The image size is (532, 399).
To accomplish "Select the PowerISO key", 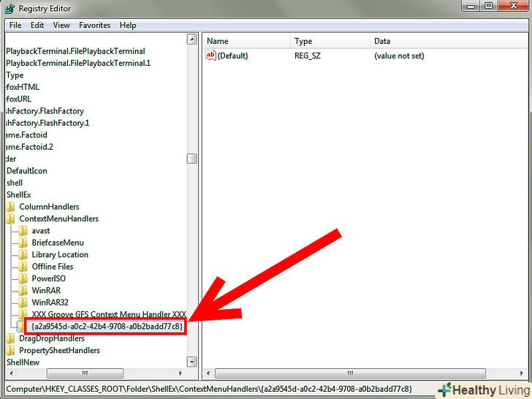I will pyautogui.click(x=49, y=278).
